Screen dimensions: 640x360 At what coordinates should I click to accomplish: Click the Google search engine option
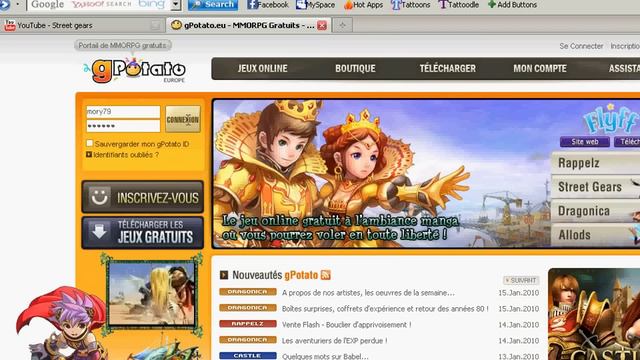pos(47,4)
